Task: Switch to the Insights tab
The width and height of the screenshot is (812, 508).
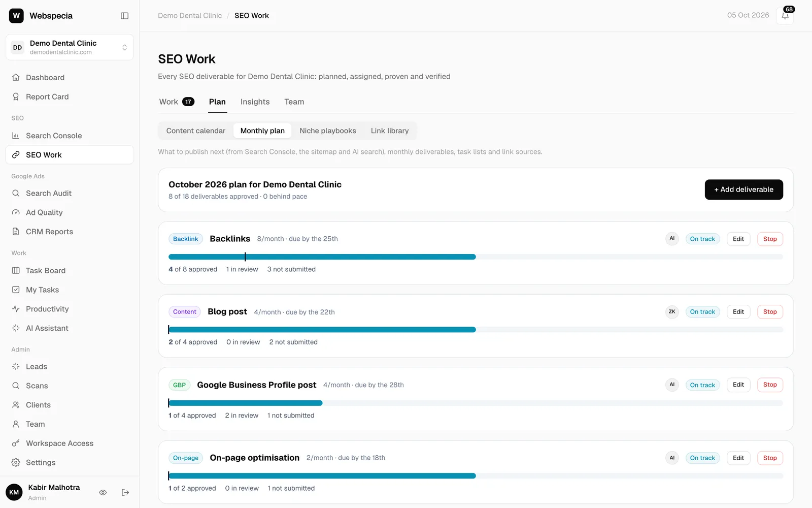Action: pyautogui.click(x=255, y=102)
